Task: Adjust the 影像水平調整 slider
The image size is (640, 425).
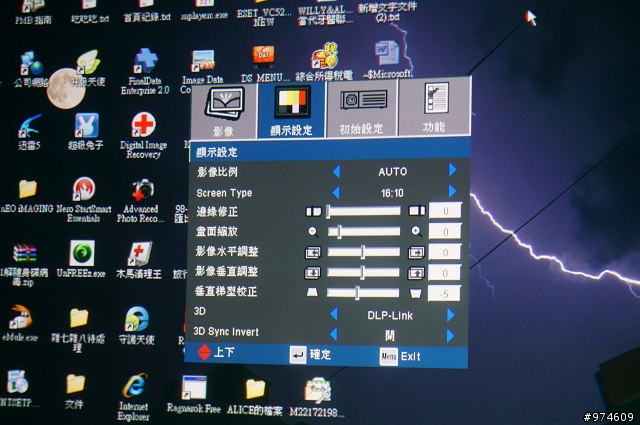Action: (363, 252)
